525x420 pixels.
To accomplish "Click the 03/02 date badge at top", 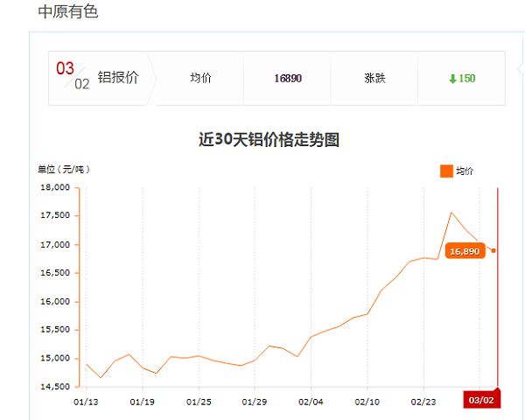I will (73, 76).
